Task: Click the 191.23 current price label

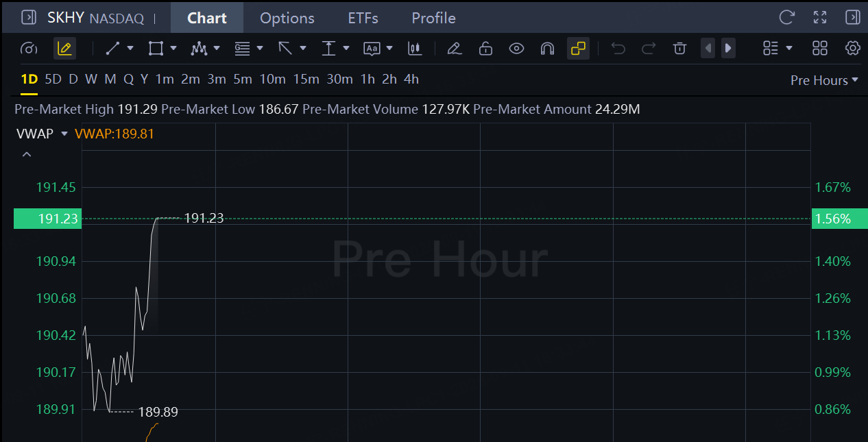Action: tap(47, 219)
